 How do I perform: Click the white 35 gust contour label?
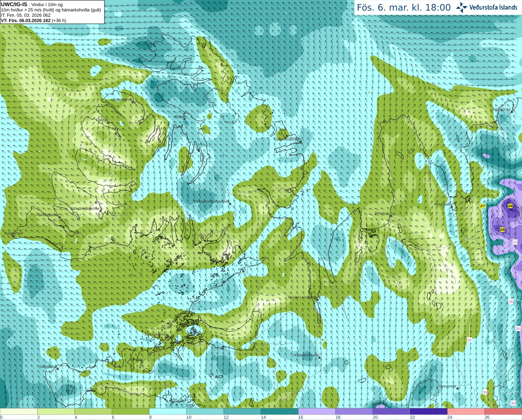coord(513,403)
